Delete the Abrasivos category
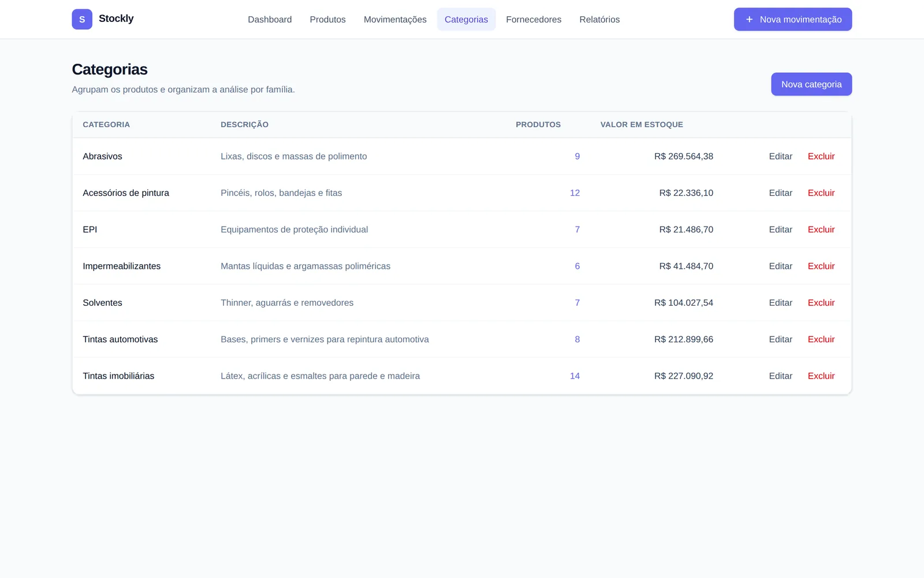The height and width of the screenshot is (578, 924). point(821,156)
